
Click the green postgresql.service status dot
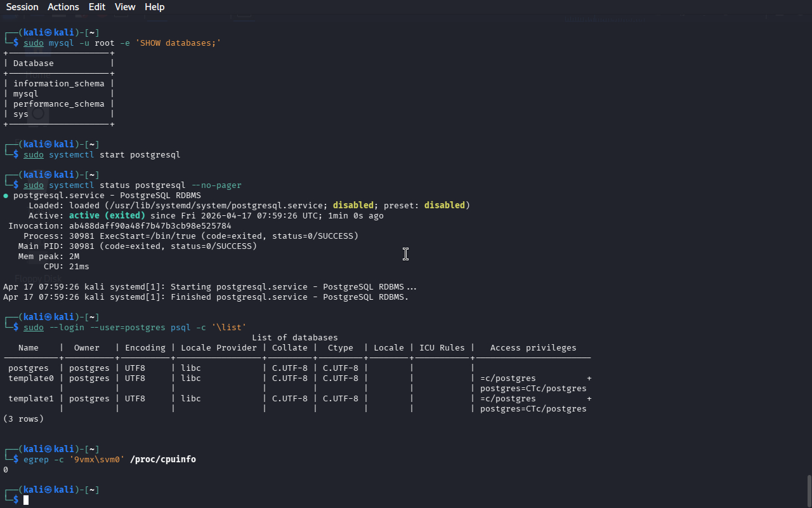[x=6, y=196]
